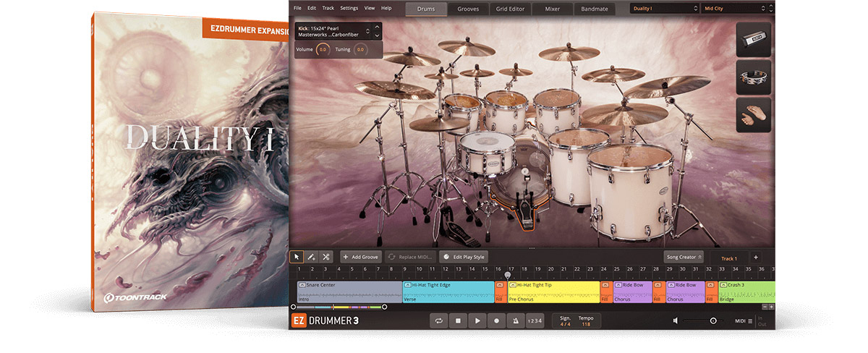The width and height of the screenshot is (868, 353).
Task: Expand the Song Creator panel
Action: [x=684, y=258]
